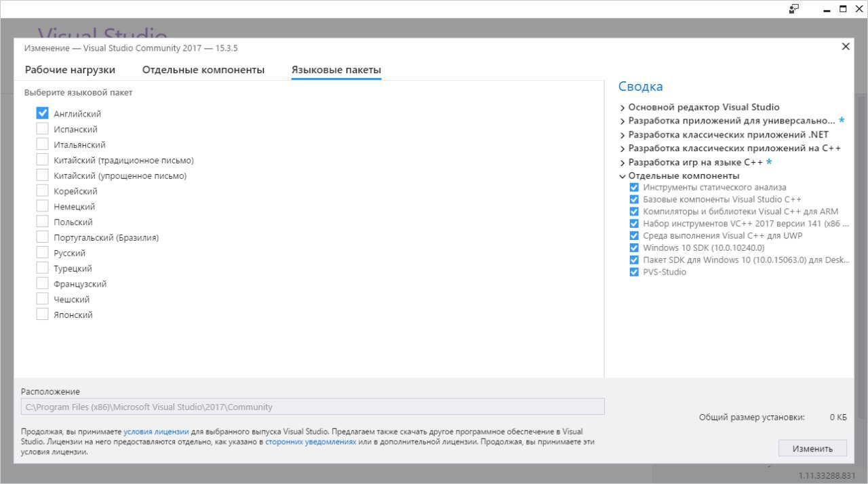Collapse Отдельные компоненты in summary
Image resolution: width=868 pixels, height=484 pixels.
pyautogui.click(x=622, y=176)
